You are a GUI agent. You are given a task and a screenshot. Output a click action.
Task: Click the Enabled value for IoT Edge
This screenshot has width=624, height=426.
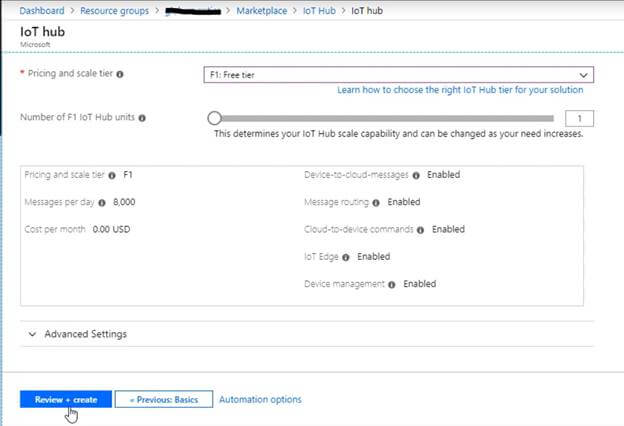(374, 257)
